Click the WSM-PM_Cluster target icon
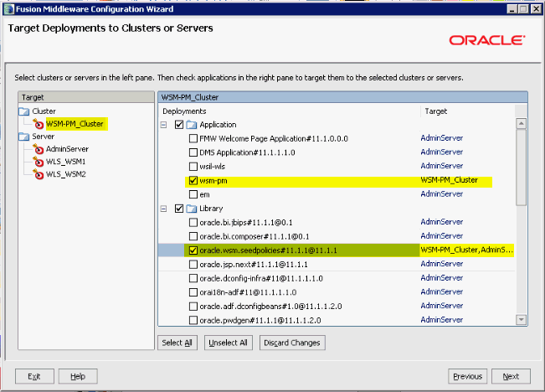545x392 pixels. (x=39, y=123)
